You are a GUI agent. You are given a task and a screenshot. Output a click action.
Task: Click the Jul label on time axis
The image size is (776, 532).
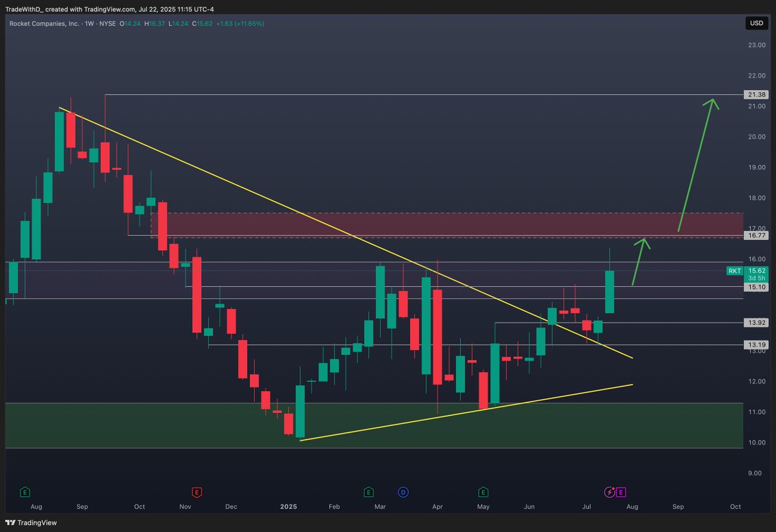(587, 507)
